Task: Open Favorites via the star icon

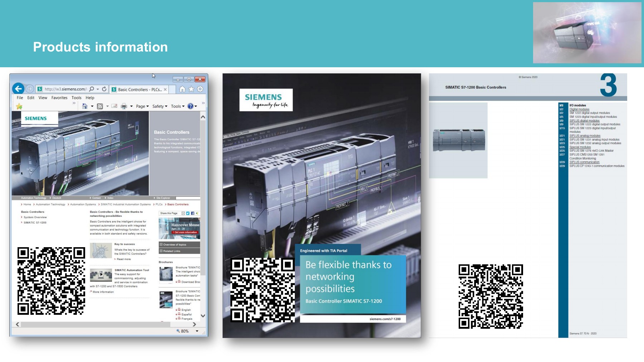Action: click(x=191, y=89)
